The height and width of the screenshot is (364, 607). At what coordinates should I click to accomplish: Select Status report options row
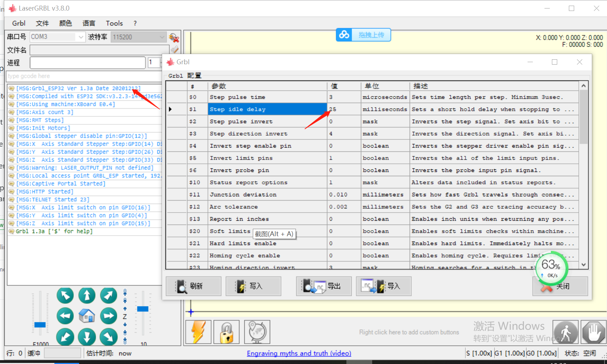[x=268, y=183]
